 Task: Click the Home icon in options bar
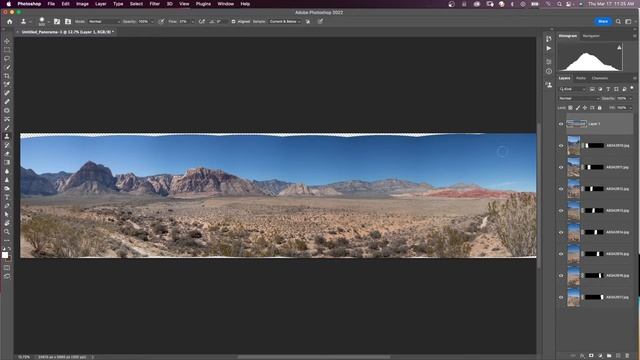(x=10, y=22)
